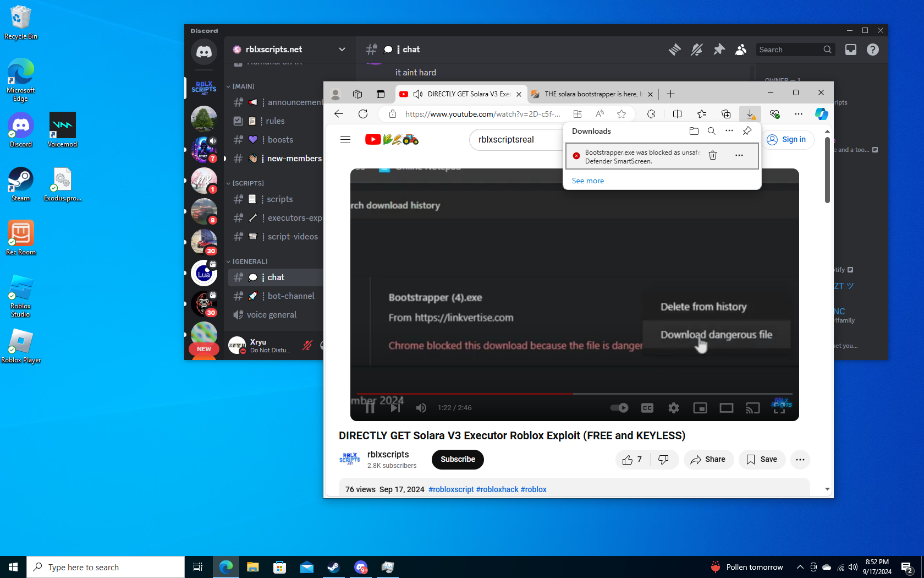Like the video thumbs up

(x=632, y=460)
